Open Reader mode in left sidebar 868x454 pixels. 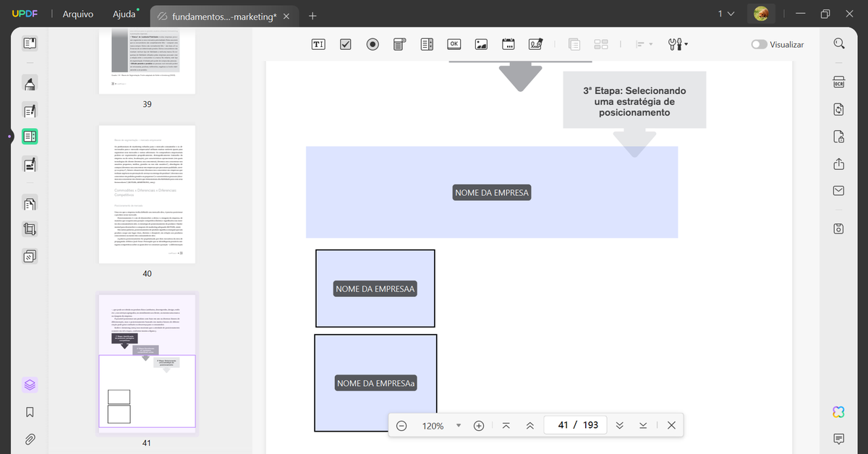(30, 43)
